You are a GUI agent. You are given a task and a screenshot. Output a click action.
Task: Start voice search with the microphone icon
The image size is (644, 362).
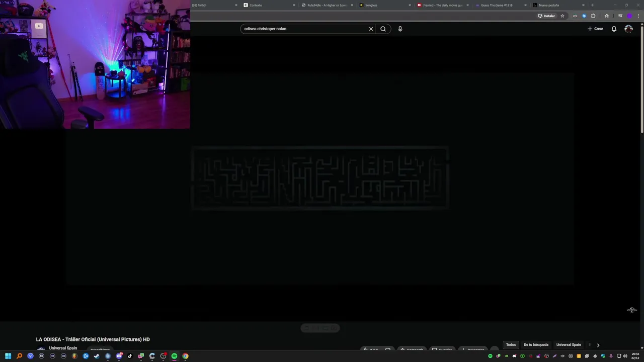pos(400,29)
